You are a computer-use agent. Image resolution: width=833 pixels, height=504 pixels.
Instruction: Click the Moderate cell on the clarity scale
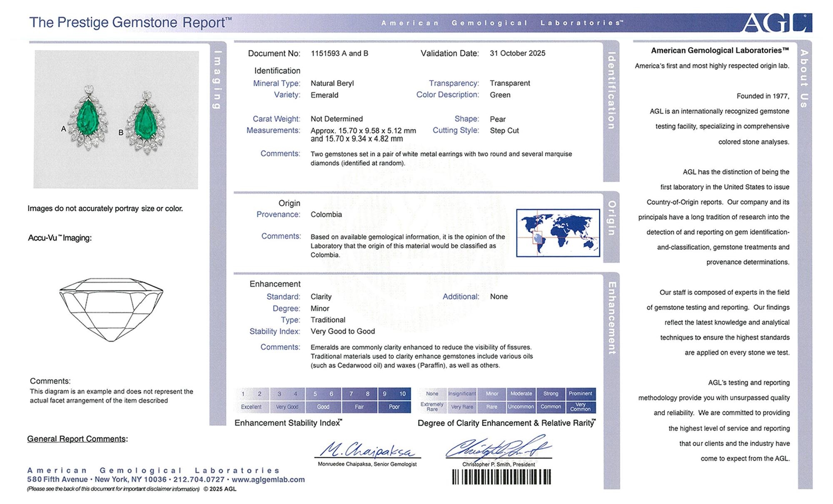click(x=521, y=394)
